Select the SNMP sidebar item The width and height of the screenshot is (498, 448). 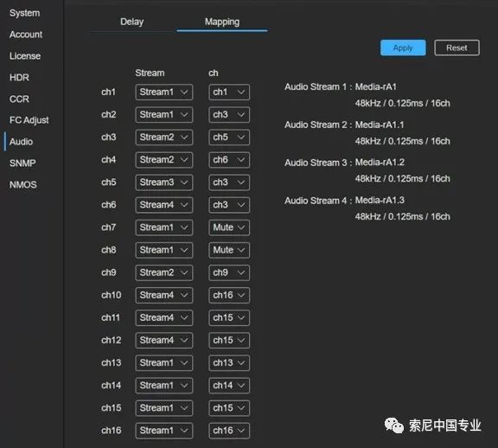point(22,163)
